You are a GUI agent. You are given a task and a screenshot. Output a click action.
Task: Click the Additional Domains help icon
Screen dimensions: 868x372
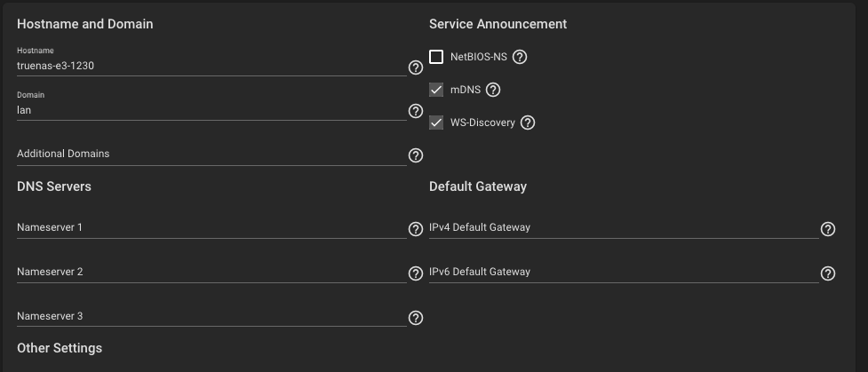416,155
